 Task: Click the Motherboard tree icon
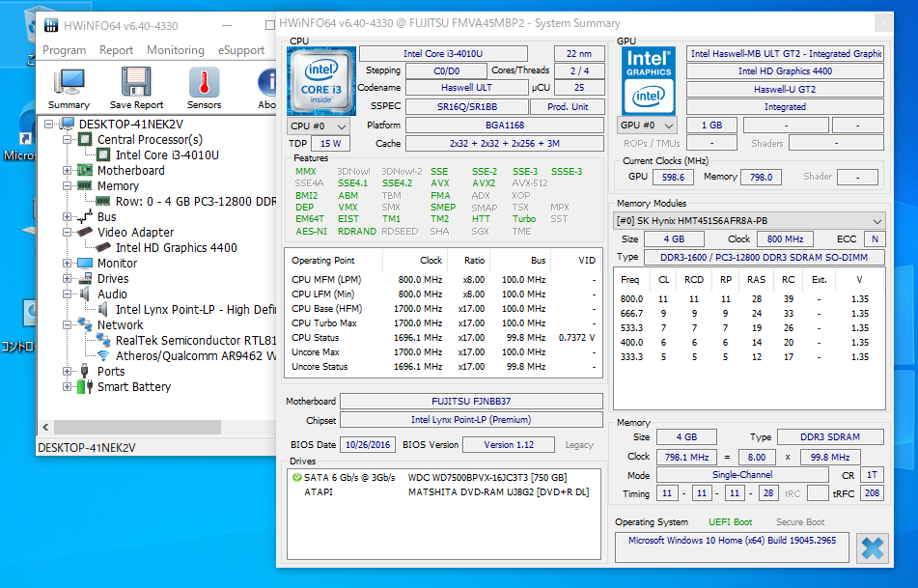click(85, 171)
